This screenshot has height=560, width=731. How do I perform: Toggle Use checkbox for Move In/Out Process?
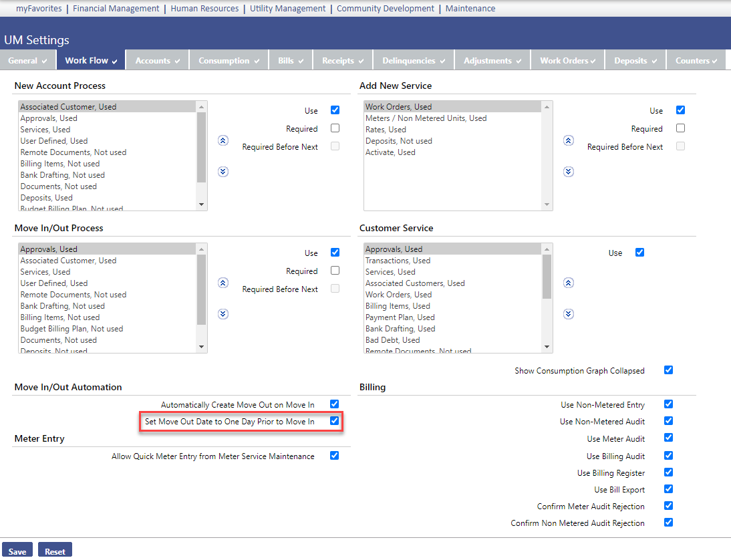tap(335, 252)
